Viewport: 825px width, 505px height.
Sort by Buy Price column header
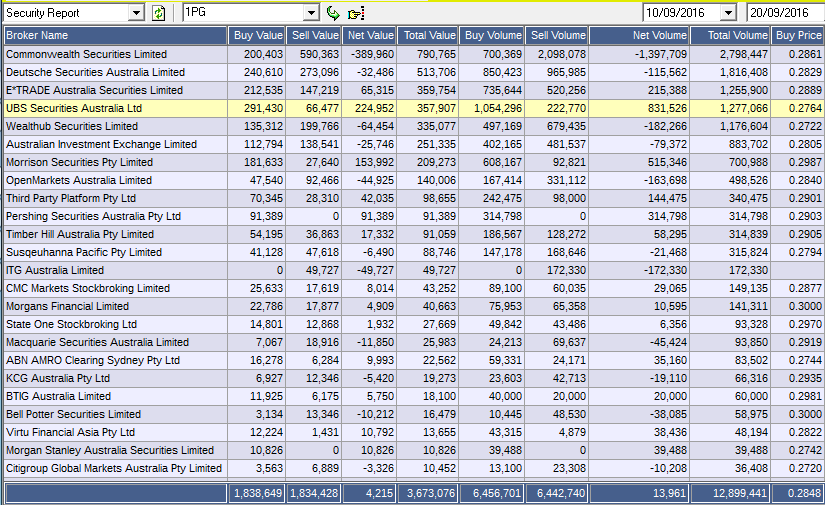(x=798, y=35)
